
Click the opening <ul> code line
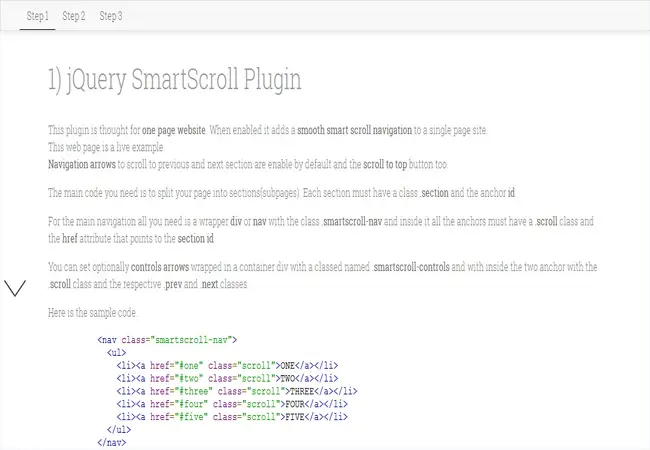tap(116, 353)
